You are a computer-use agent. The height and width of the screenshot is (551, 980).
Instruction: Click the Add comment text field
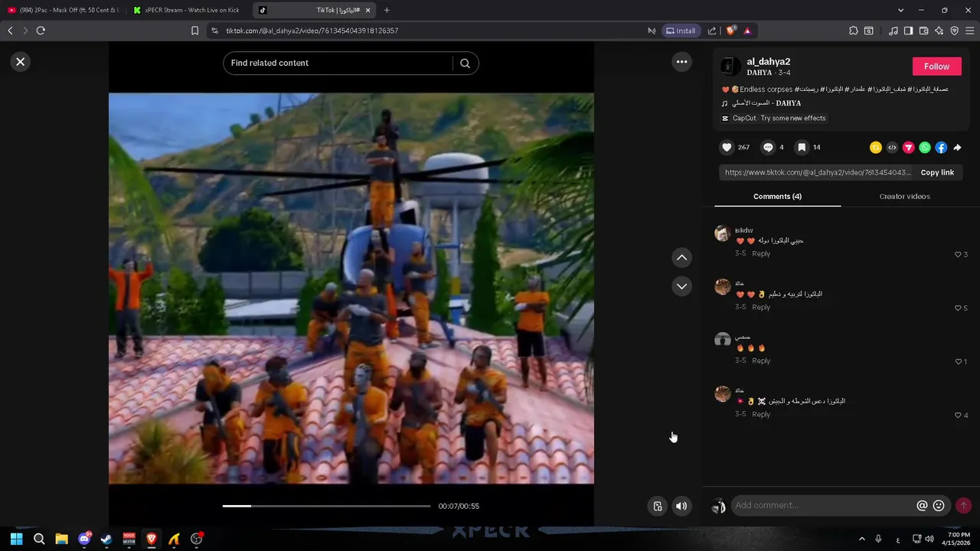(x=823, y=506)
